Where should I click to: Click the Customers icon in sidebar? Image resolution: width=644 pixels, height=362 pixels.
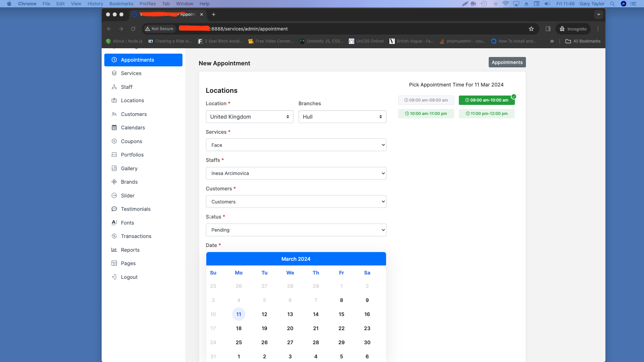pos(114,114)
